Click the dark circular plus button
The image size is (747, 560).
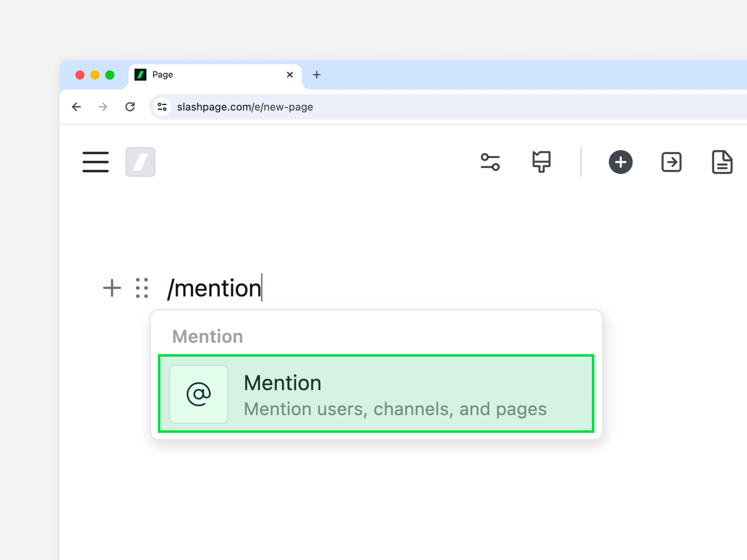tap(621, 162)
